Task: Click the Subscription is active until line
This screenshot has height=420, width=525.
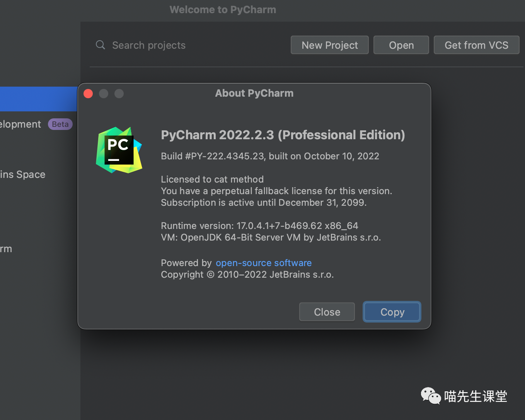Action: (264, 203)
